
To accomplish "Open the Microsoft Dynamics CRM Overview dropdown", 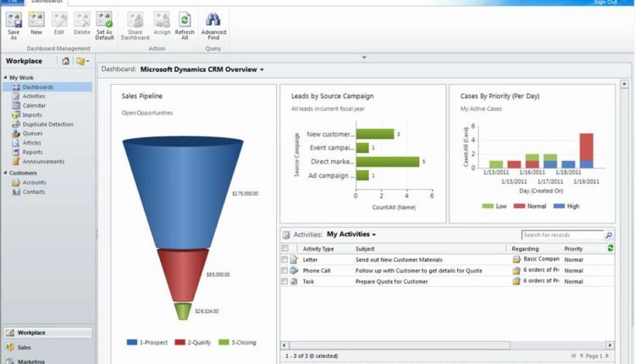I will (262, 69).
